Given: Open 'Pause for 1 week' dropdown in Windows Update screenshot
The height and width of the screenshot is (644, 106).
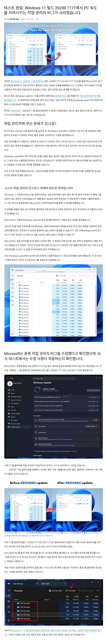Looking at the screenshot, I should point(92,426).
